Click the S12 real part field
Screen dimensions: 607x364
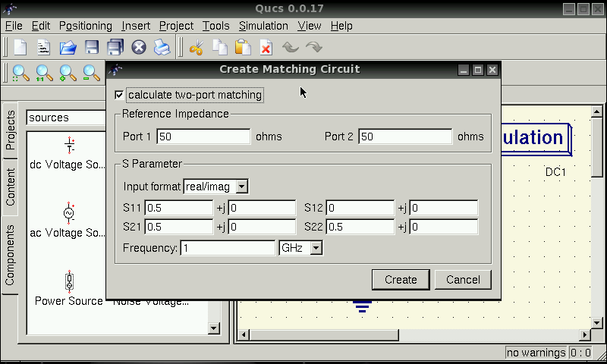(360, 208)
